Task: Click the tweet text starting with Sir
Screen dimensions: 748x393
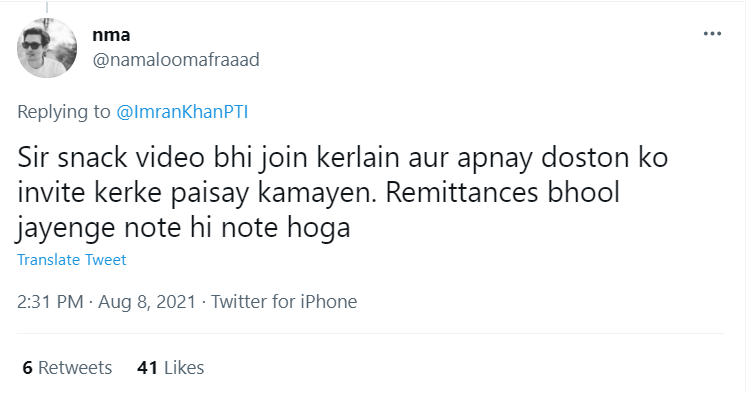Action: pyautogui.click(x=342, y=192)
